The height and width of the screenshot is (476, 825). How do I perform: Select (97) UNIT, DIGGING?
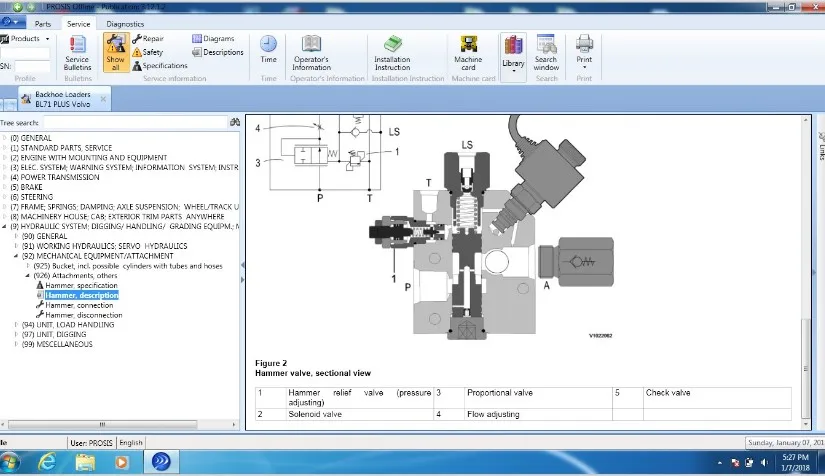click(x=54, y=334)
